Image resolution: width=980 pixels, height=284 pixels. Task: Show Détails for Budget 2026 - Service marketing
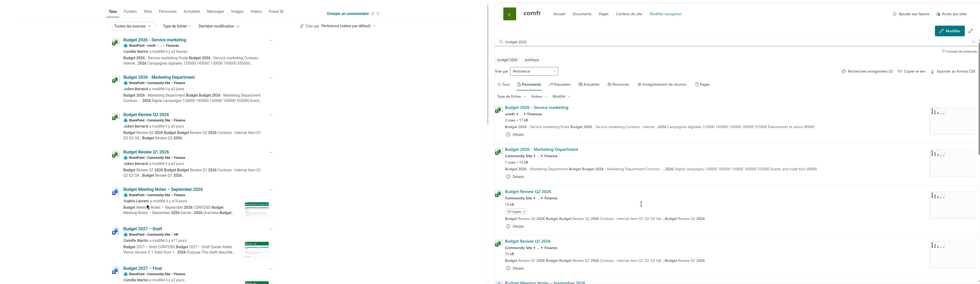coord(515,135)
